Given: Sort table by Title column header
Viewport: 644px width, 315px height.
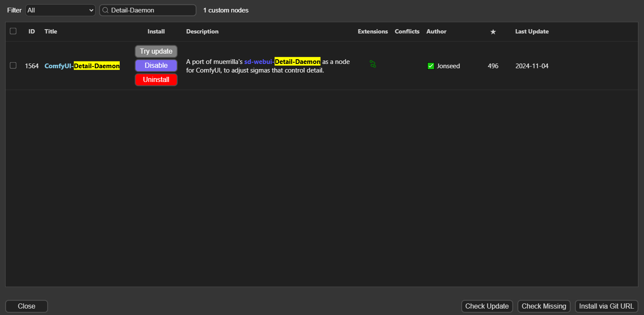Looking at the screenshot, I should pyautogui.click(x=51, y=31).
